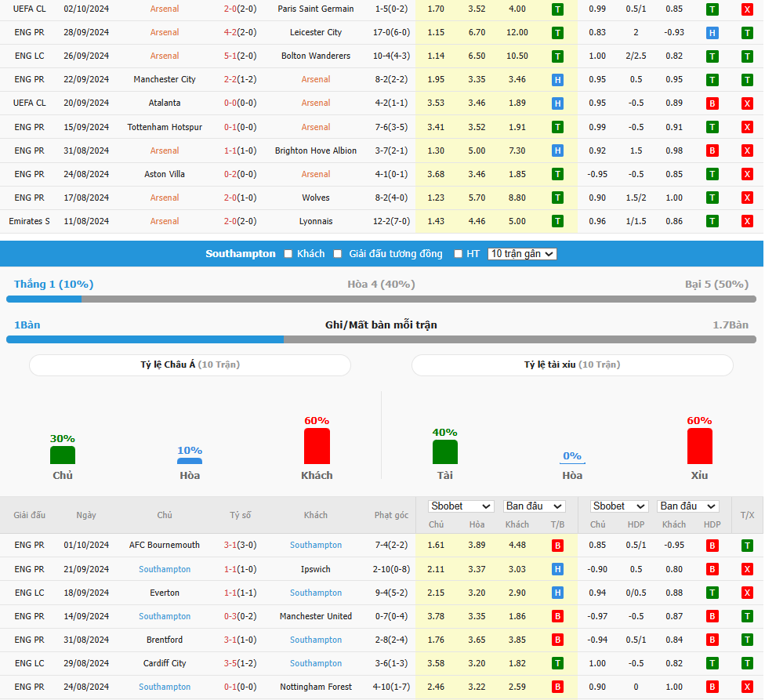The image size is (765, 700).
Task: Click the green T result icon in Lyonnais row
Action: pos(557,222)
